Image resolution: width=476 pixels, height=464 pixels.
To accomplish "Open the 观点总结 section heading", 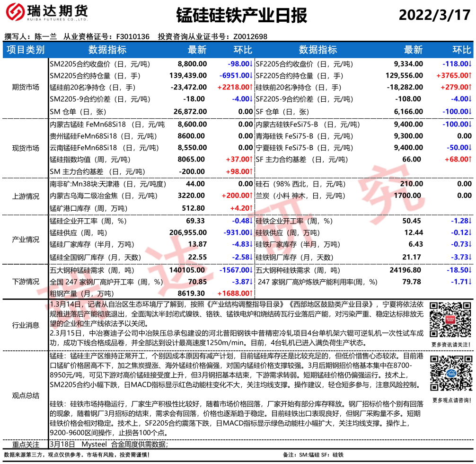I will tap(26, 395).
